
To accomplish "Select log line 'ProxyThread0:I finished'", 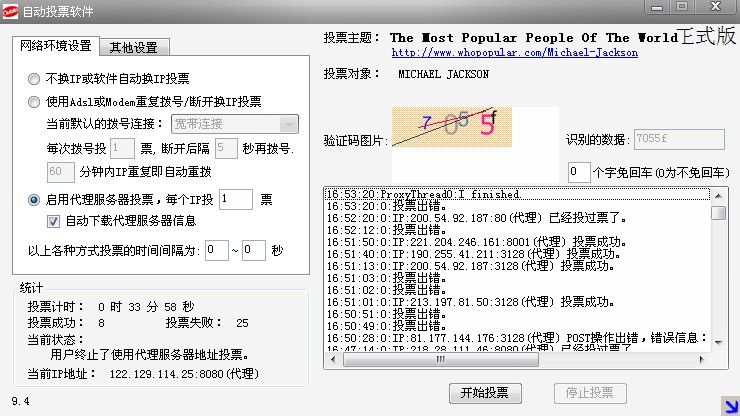I will pos(517,194).
